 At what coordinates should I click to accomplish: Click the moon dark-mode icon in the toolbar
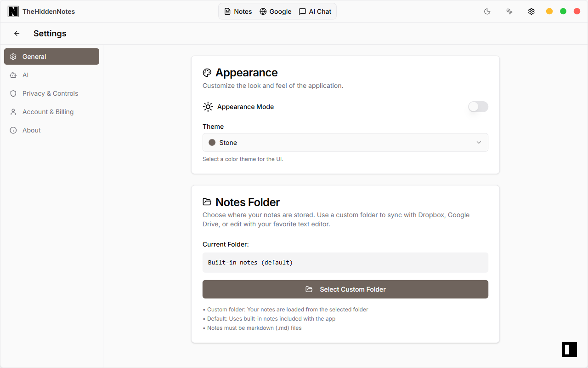click(x=487, y=11)
